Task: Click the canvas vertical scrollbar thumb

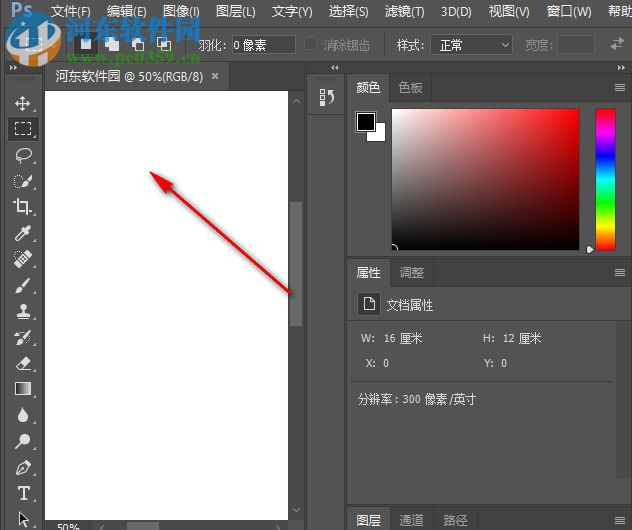Action: [296, 264]
